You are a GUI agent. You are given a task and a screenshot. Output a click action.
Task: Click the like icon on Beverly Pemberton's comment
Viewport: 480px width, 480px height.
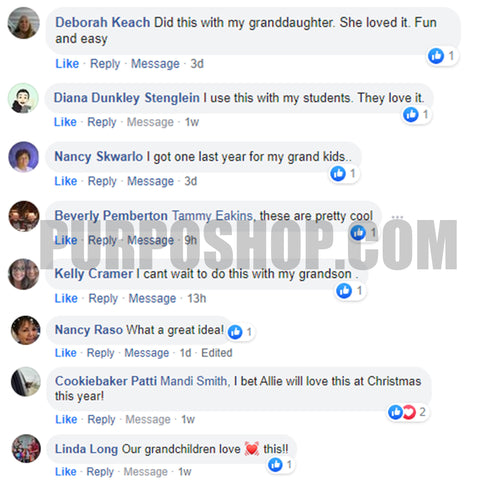(x=358, y=232)
